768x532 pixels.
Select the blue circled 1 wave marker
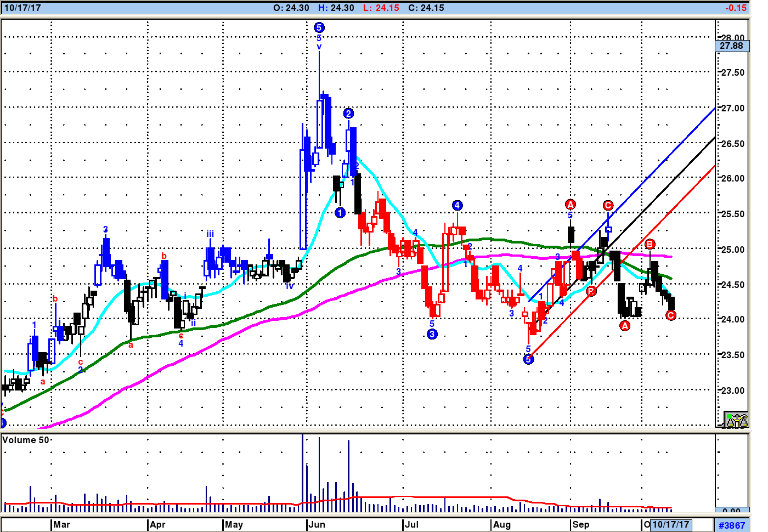(340, 213)
